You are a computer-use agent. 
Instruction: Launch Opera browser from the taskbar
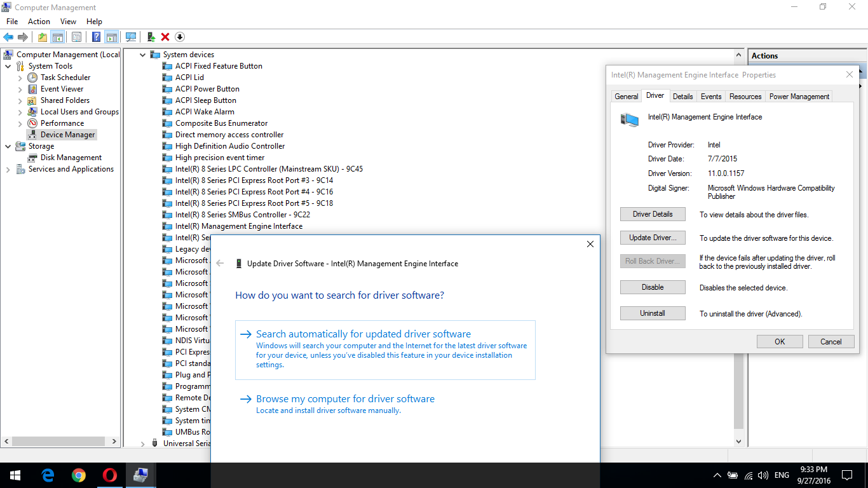(x=110, y=475)
